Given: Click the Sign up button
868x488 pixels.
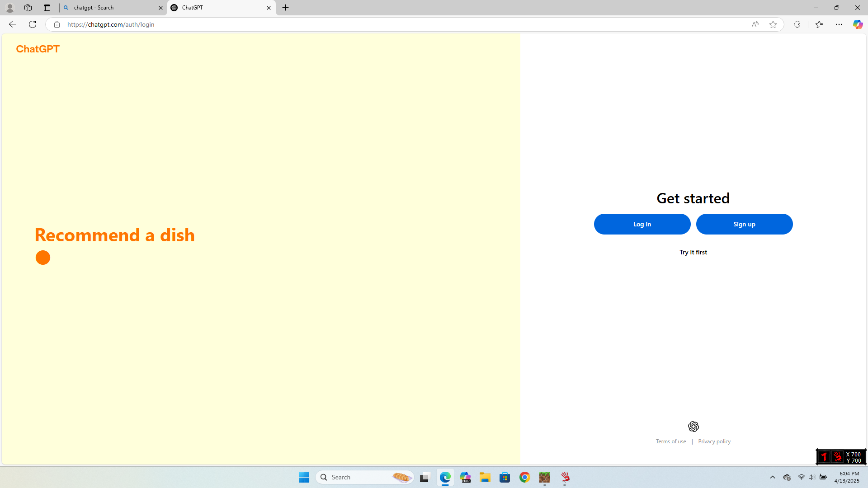Looking at the screenshot, I should click(744, 224).
